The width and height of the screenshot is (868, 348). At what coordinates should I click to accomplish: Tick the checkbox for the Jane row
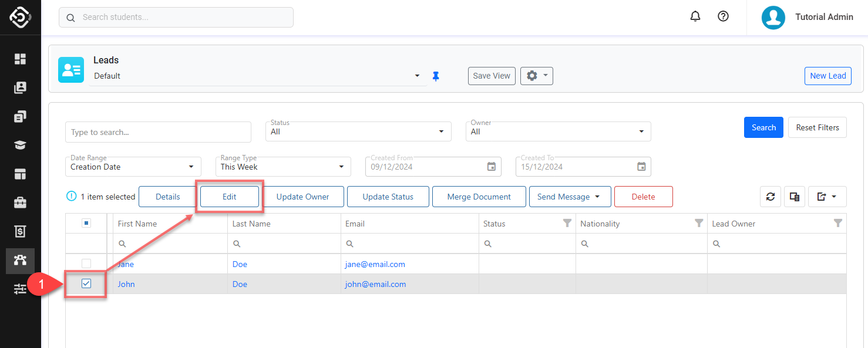pos(86,264)
